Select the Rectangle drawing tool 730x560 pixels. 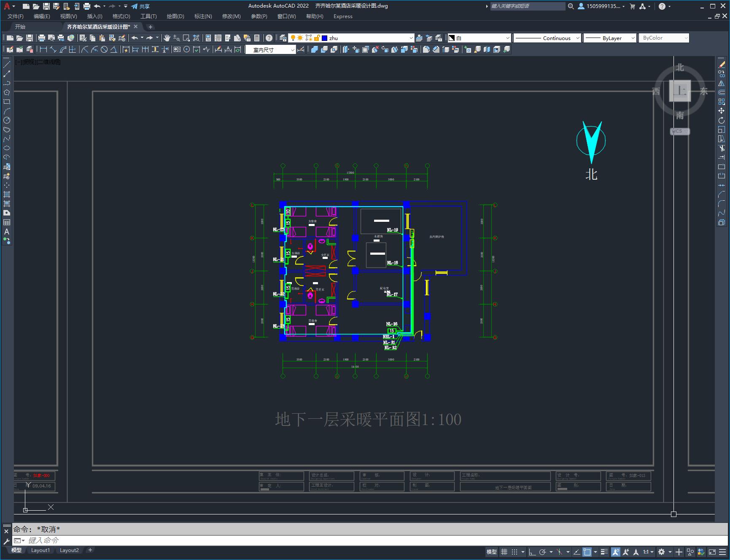point(7,102)
